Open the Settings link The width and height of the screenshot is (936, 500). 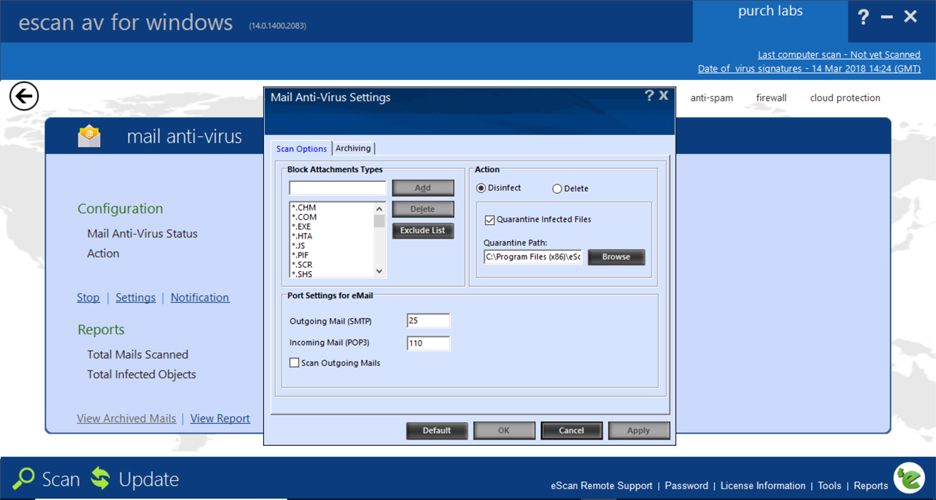click(x=136, y=298)
